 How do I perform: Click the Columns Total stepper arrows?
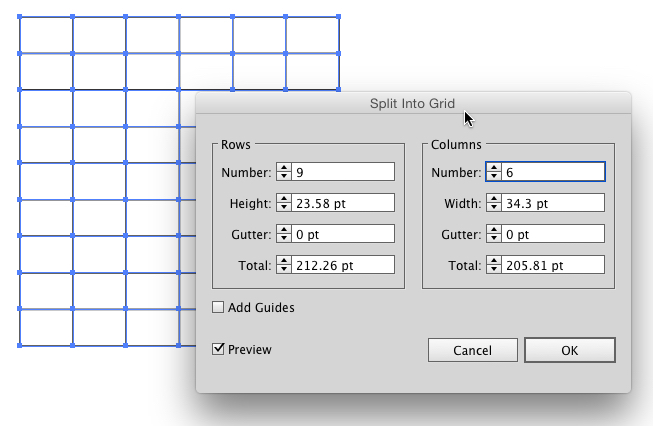tap(494, 265)
